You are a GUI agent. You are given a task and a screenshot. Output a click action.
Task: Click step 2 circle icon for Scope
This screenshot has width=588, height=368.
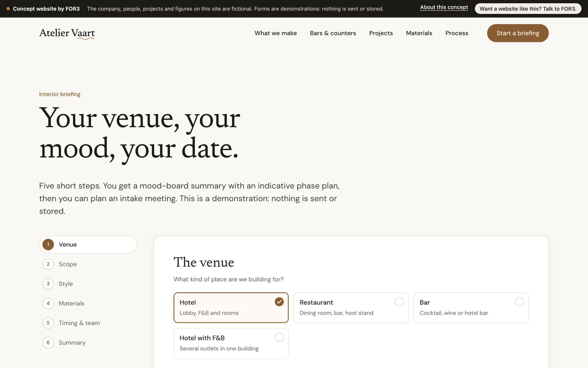coord(48,264)
